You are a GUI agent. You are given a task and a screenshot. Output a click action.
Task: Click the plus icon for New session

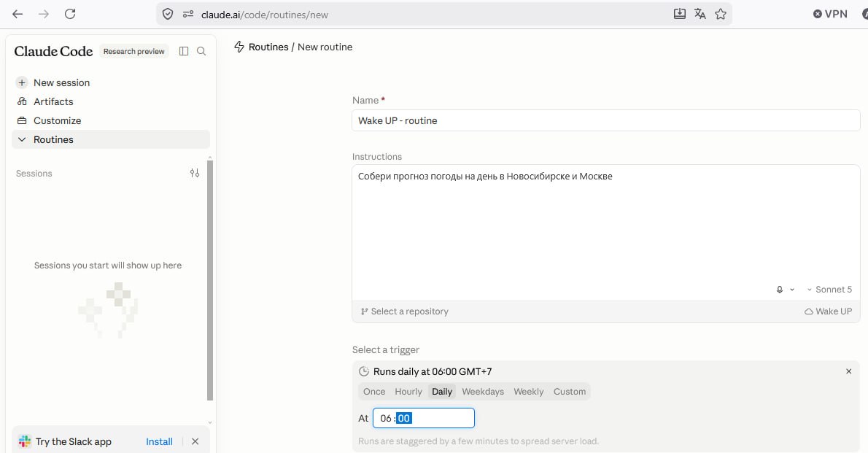(x=22, y=82)
